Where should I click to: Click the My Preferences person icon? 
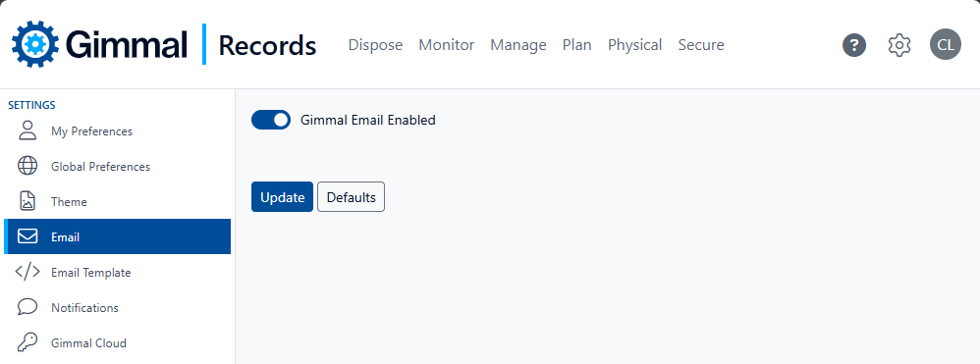tap(27, 131)
